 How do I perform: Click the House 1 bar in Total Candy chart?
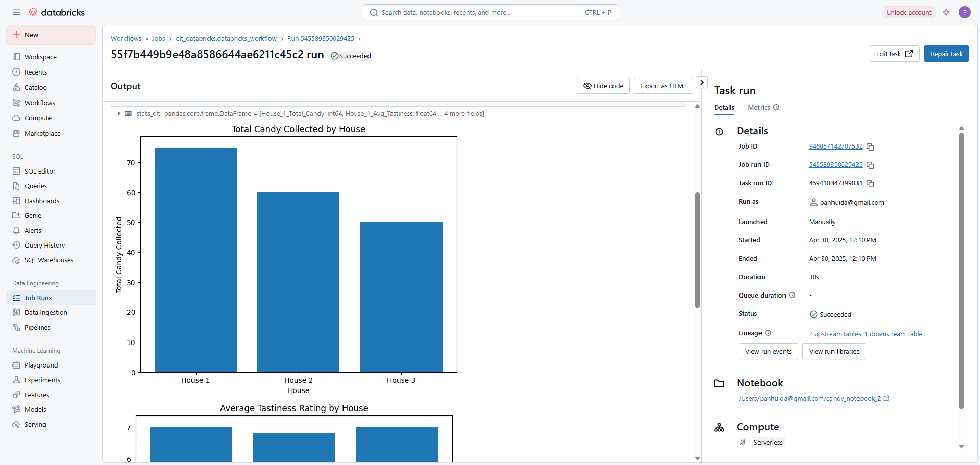click(x=195, y=260)
